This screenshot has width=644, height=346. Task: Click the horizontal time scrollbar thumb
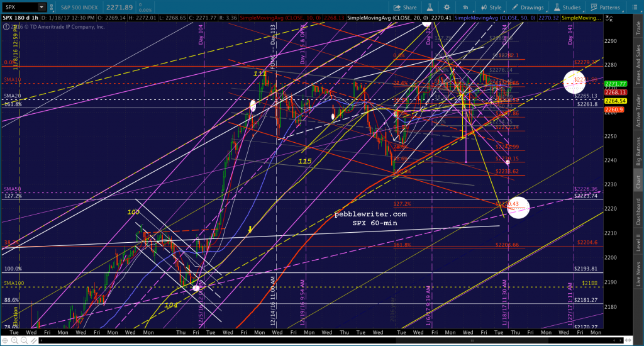(x=472, y=341)
